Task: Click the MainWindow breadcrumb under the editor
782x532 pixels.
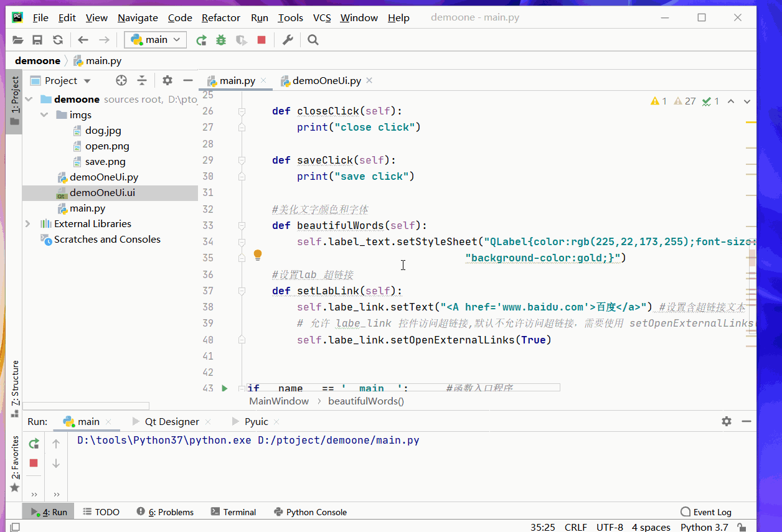Action: (x=279, y=401)
